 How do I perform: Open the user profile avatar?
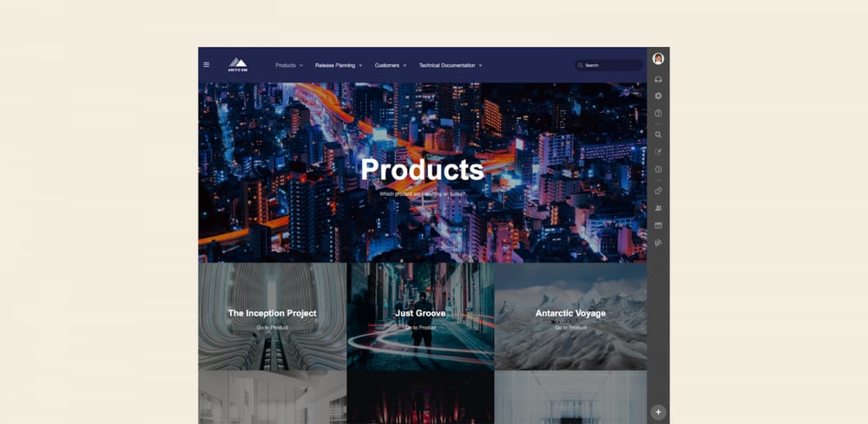(x=658, y=59)
